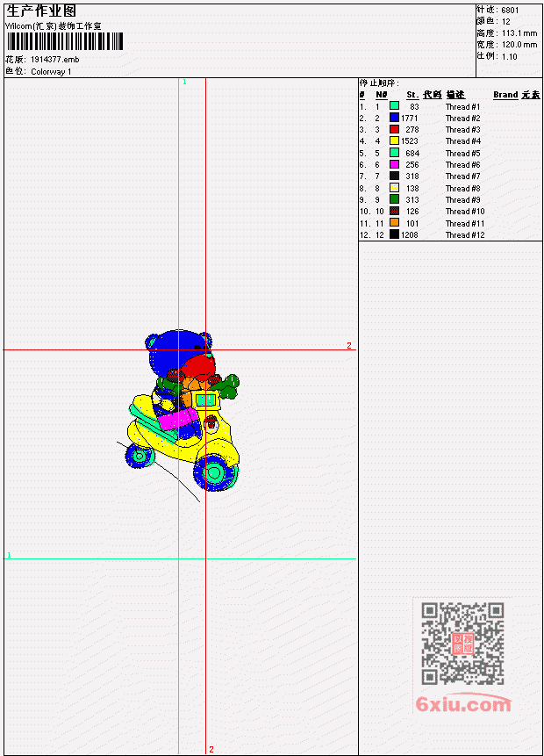This screenshot has height=756, width=544.
Task: Select the stitch count value 1208
Action: click(x=410, y=235)
